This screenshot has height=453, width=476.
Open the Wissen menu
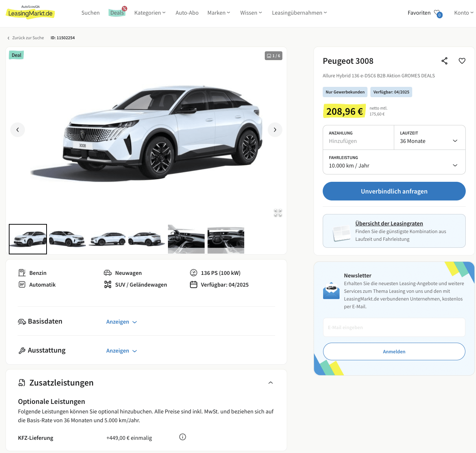point(251,13)
